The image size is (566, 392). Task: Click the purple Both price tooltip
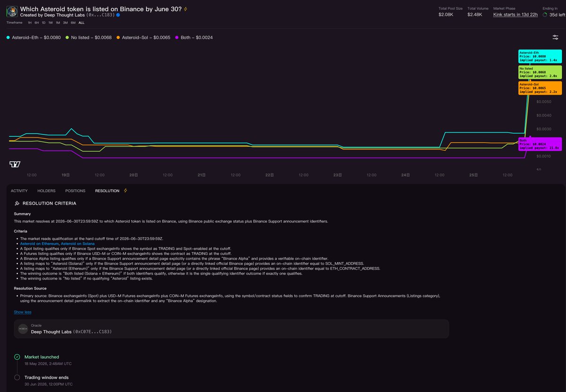click(x=540, y=144)
